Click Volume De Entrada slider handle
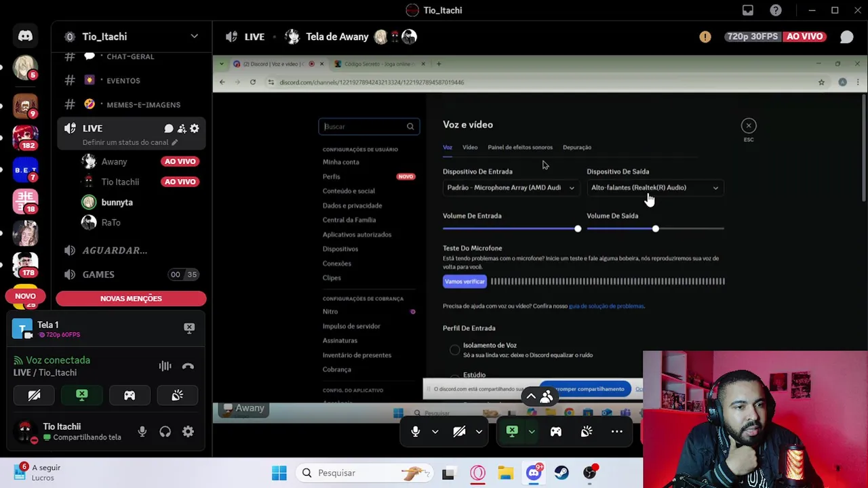The height and width of the screenshot is (488, 868). tap(578, 229)
